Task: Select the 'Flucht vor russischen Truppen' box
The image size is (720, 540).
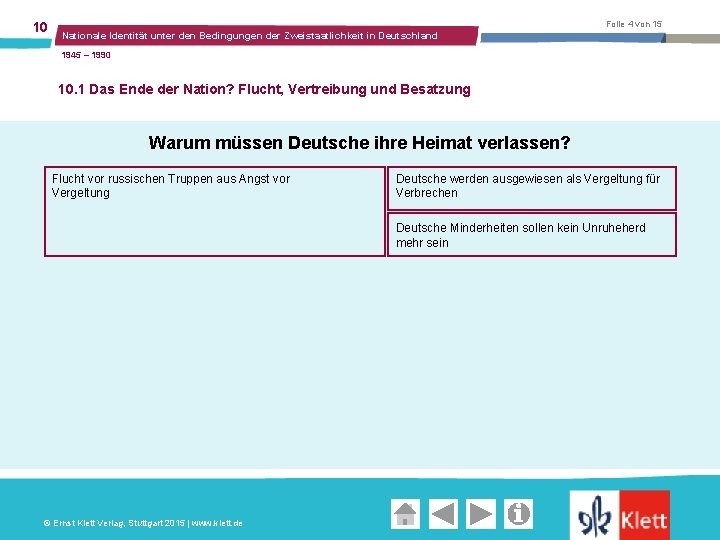Action: pyautogui.click(x=214, y=211)
